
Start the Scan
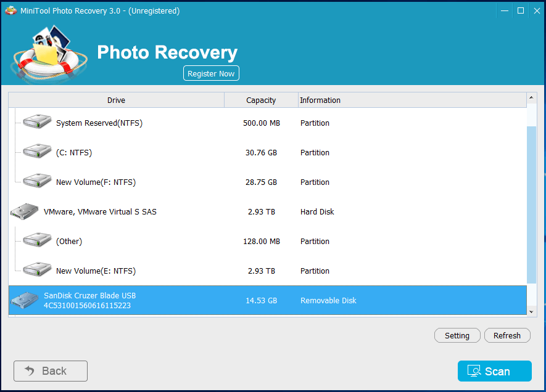494,371
